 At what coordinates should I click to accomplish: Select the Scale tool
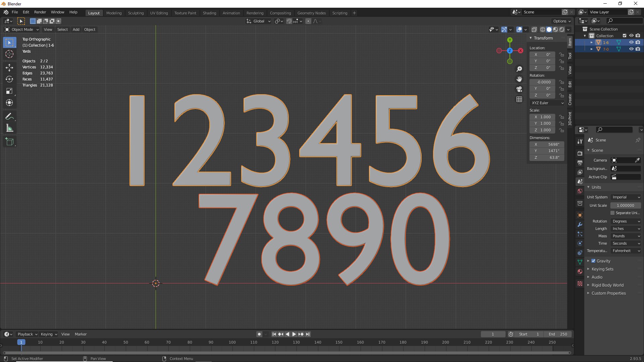tap(9, 91)
